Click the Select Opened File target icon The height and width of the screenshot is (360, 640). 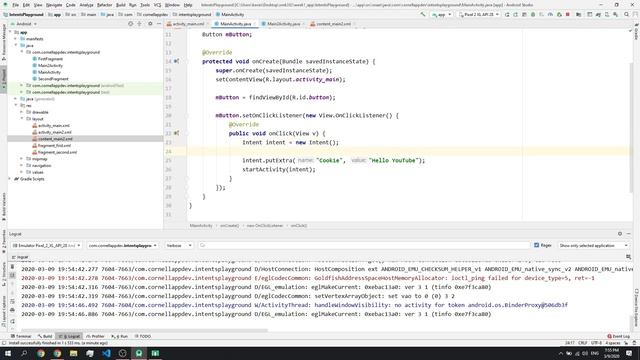coord(131,24)
